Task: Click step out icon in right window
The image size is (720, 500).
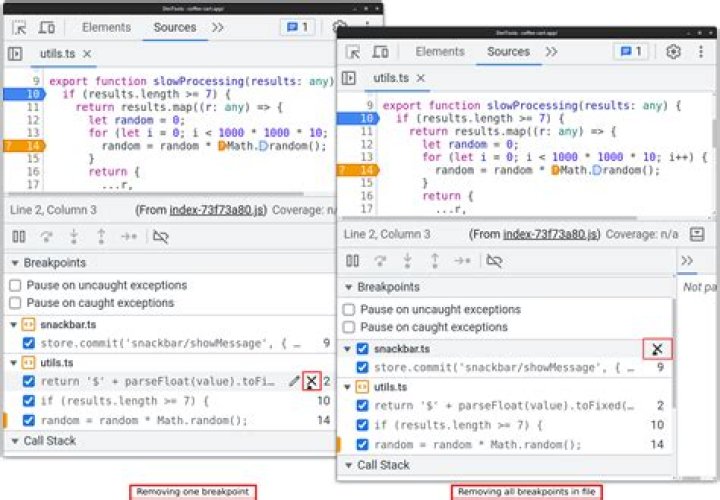Action: click(435, 261)
